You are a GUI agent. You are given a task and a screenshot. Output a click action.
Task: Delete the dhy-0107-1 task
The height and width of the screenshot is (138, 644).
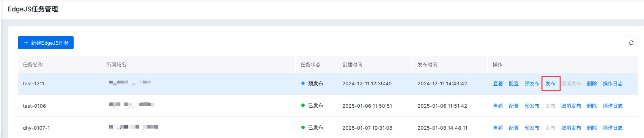(x=592, y=128)
